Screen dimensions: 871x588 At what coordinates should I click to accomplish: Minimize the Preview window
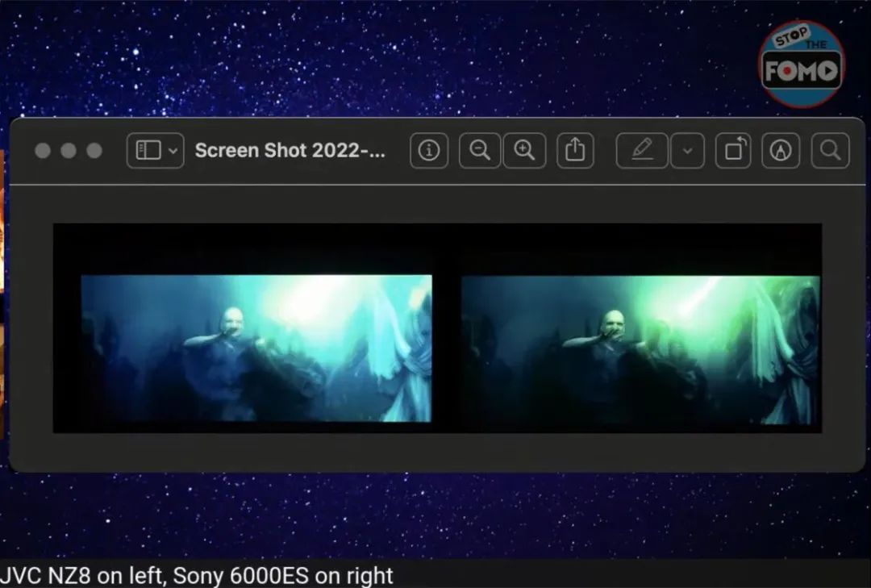(69, 151)
